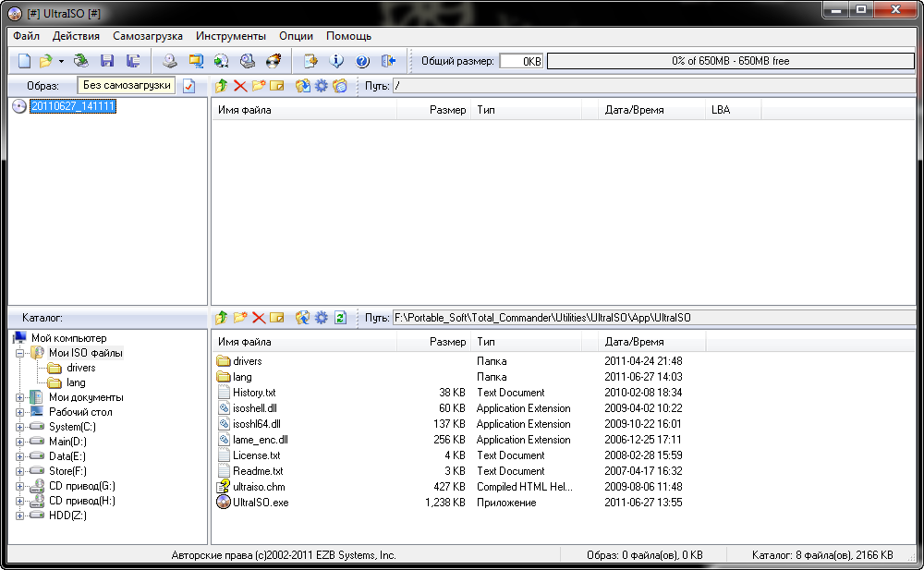The image size is (924, 570).
Task: Expand the Мои документы tree node
Action: pos(19,397)
